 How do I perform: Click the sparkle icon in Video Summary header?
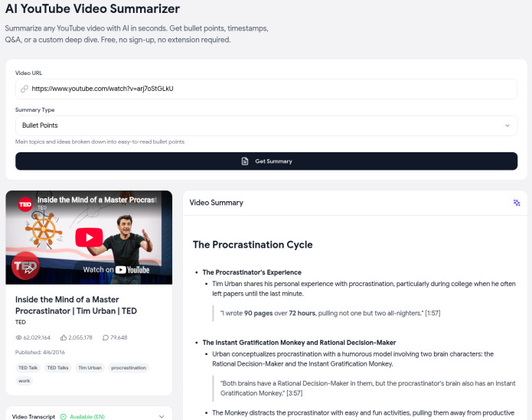(517, 203)
